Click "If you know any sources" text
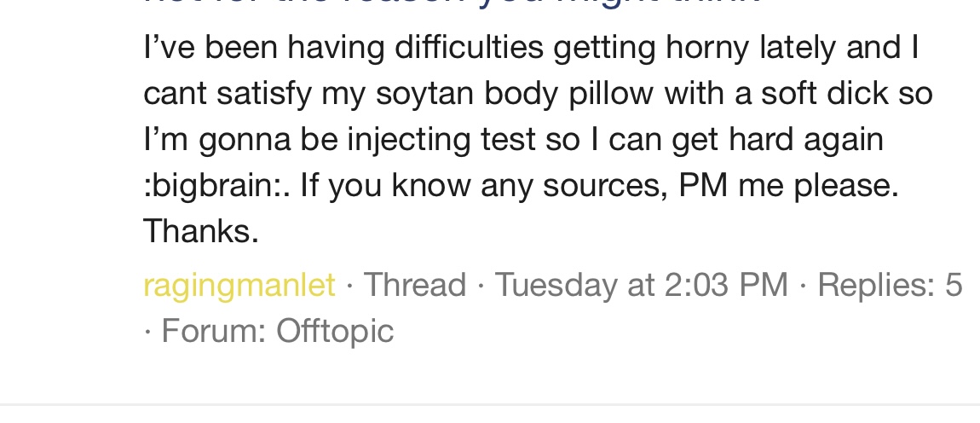This screenshot has width=980, height=423. click(483, 184)
